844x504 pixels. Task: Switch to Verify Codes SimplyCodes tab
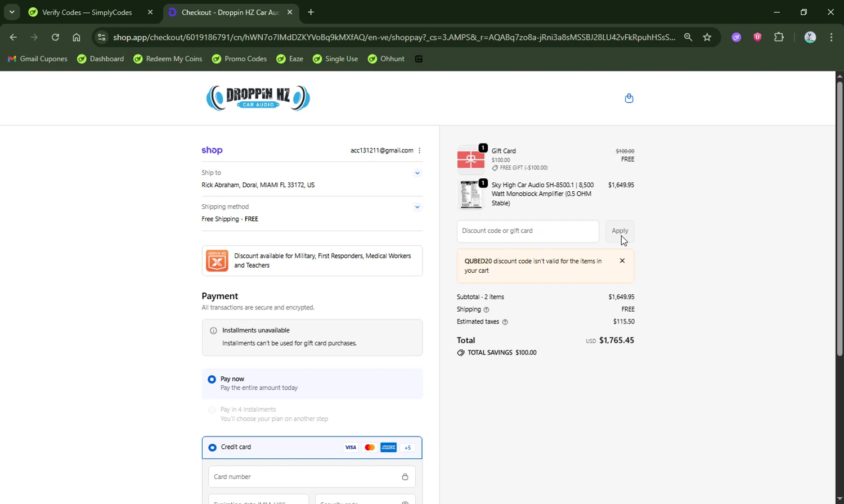tap(87, 12)
